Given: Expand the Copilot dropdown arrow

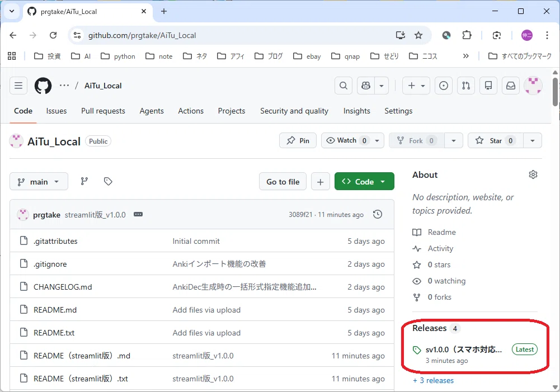Looking at the screenshot, I should 382,86.
